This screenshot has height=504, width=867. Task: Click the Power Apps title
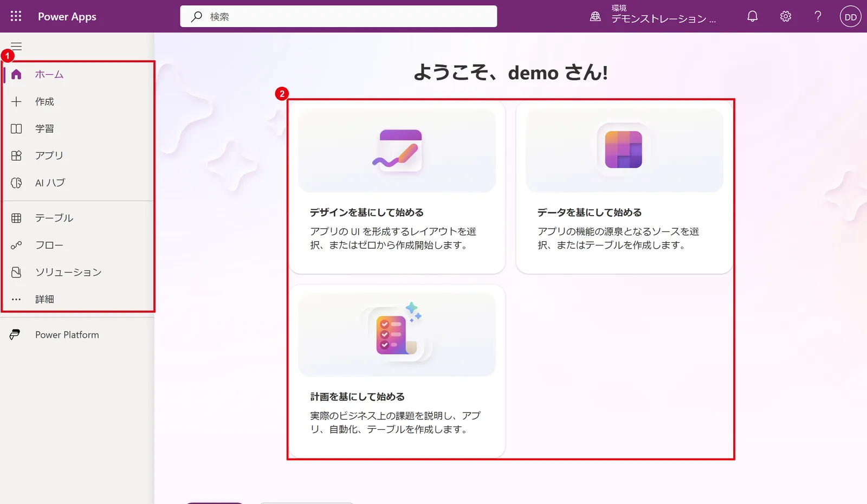pos(67,16)
